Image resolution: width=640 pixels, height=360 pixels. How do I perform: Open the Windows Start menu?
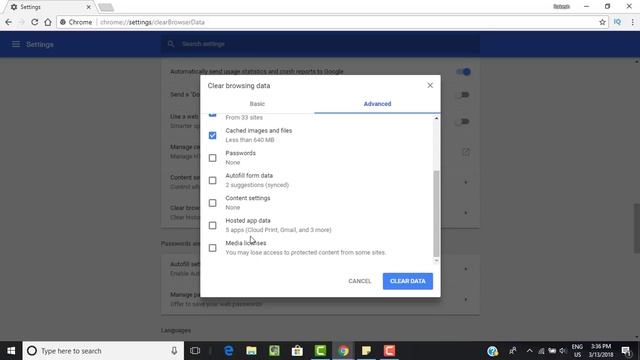point(11,351)
